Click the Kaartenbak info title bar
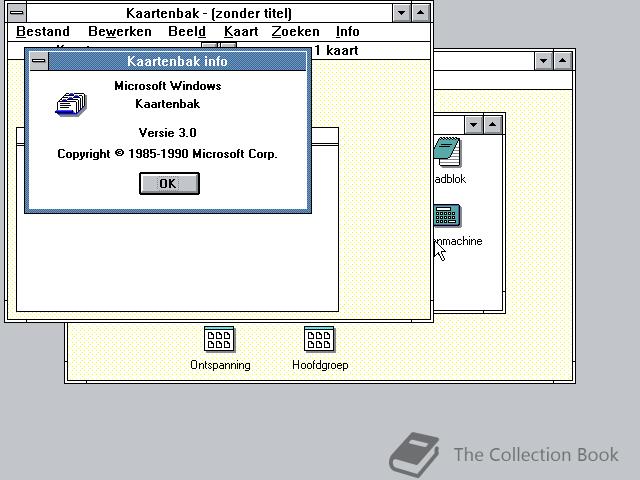This screenshot has width=640, height=480. [x=177, y=61]
